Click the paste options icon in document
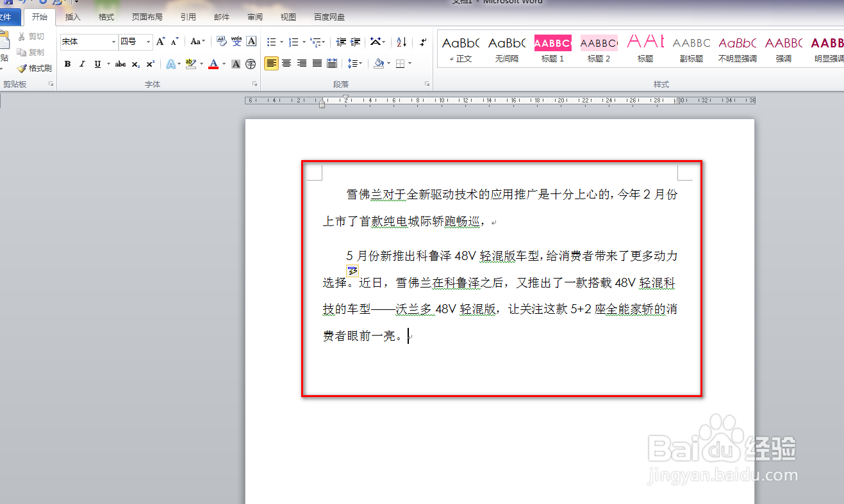 352,271
